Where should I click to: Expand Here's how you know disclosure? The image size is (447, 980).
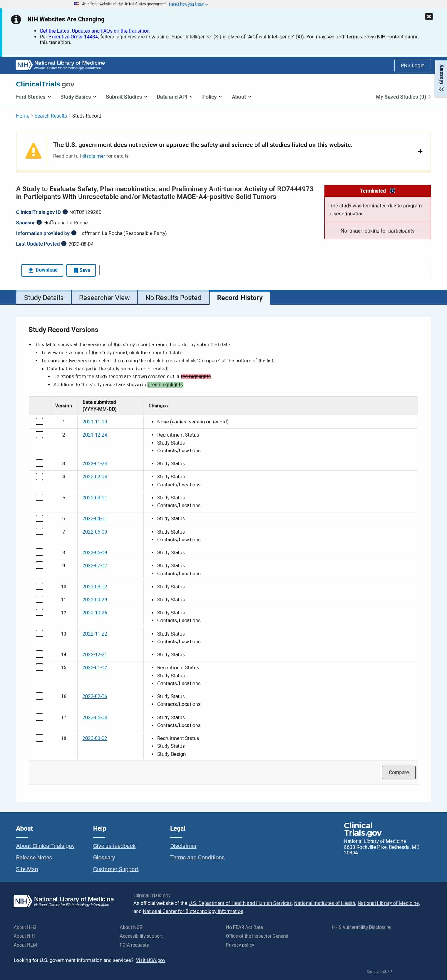click(188, 4)
